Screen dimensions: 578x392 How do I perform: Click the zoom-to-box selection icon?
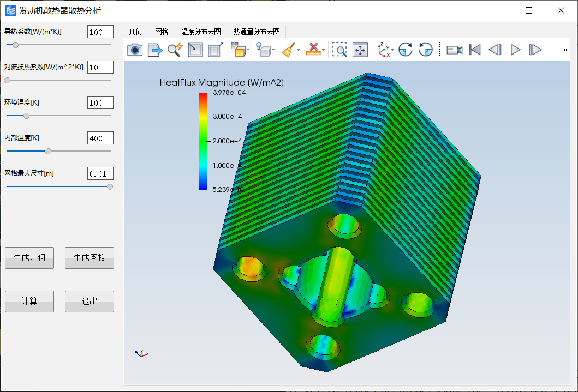point(339,50)
